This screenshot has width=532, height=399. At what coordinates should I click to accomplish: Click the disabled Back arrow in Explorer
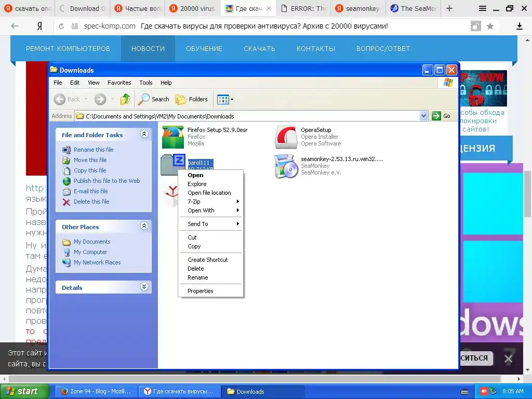click(x=60, y=99)
